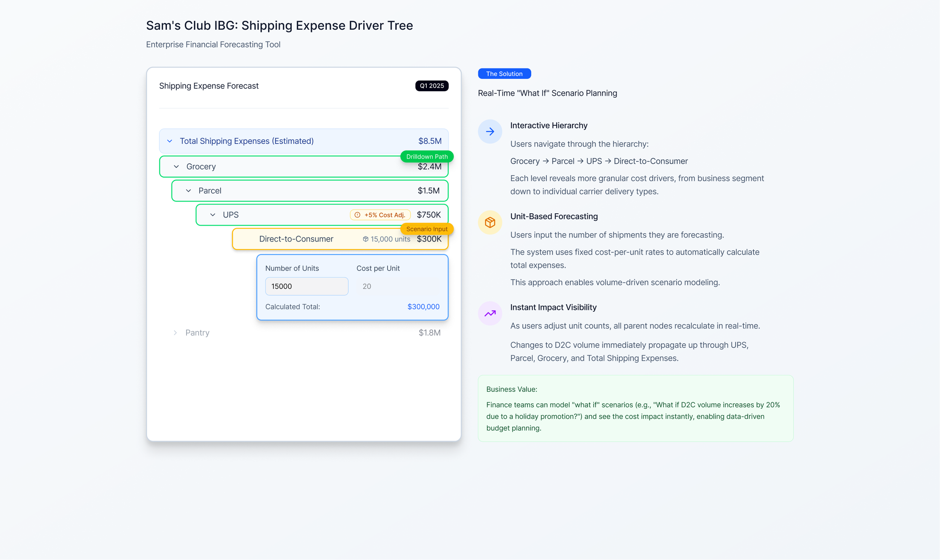Viewport: 940px width, 560px height.
Task: Click the yellow Scenario Input label
Action: pyautogui.click(x=427, y=229)
